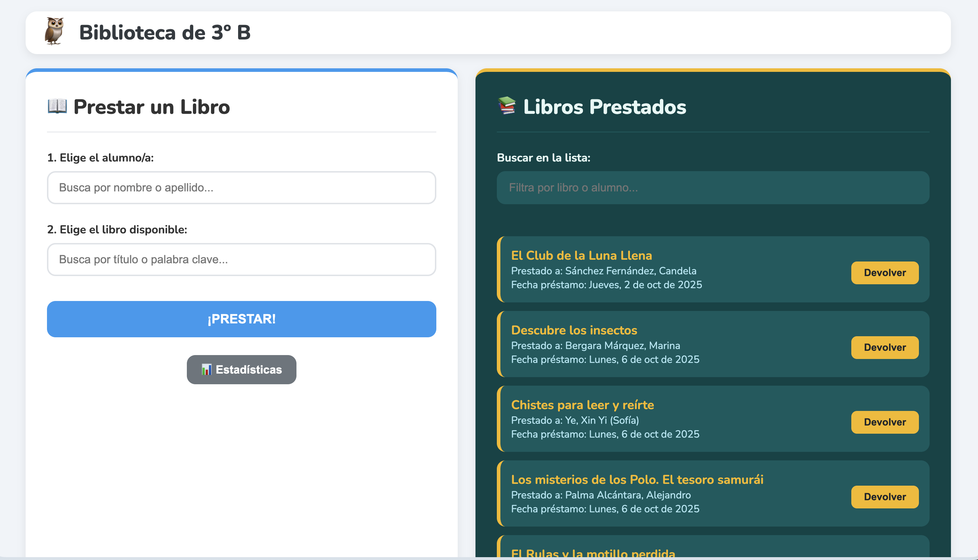Click the El Rulas y la motillo perdida entry
Screen dimensions: 978x560
(x=593, y=553)
